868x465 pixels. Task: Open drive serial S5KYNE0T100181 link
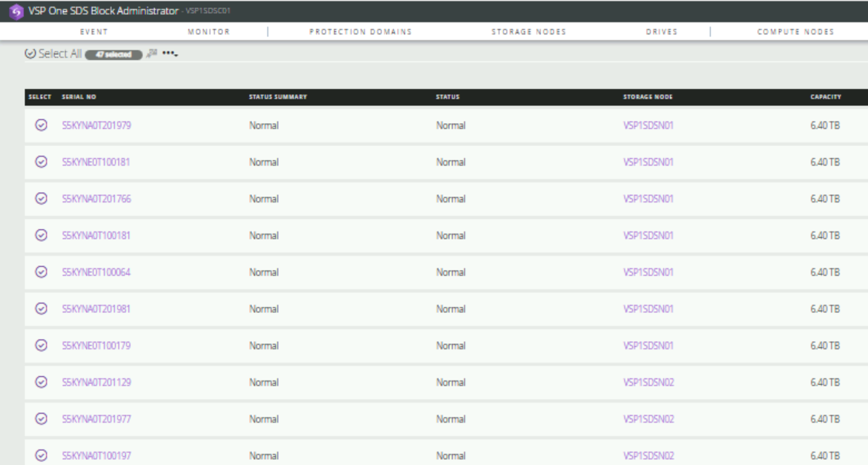click(x=96, y=162)
